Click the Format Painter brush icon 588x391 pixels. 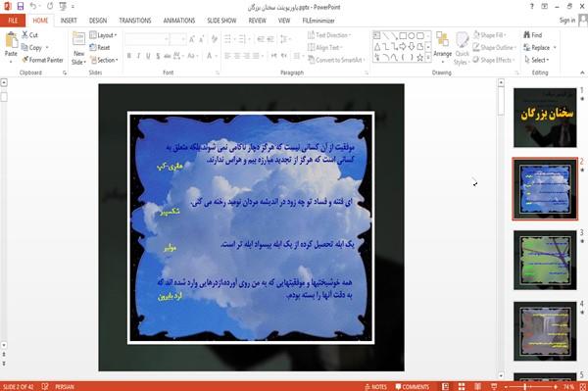[25, 60]
